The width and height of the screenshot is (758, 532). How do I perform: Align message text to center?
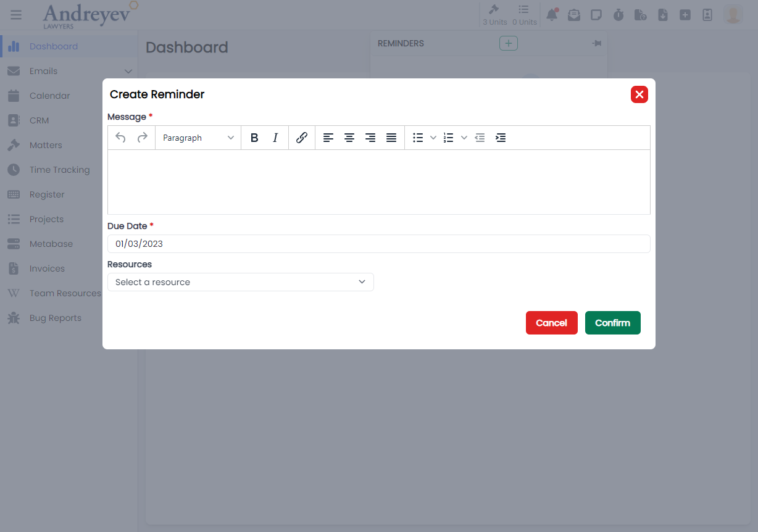point(349,138)
